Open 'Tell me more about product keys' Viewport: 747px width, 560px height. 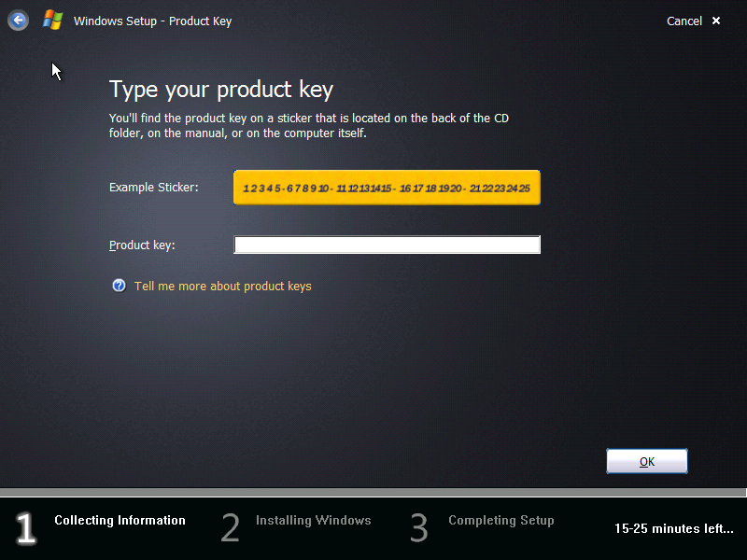pos(222,286)
